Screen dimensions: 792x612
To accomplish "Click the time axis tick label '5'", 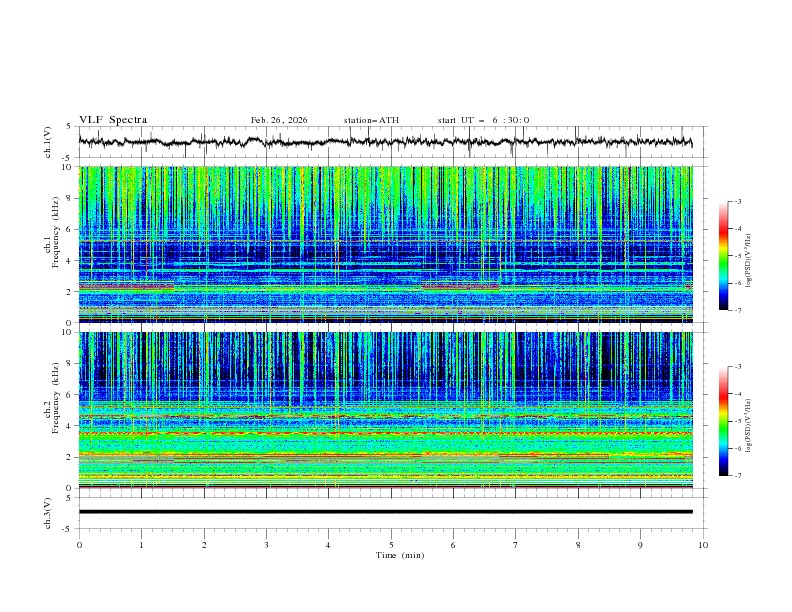I will tap(391, 545).
